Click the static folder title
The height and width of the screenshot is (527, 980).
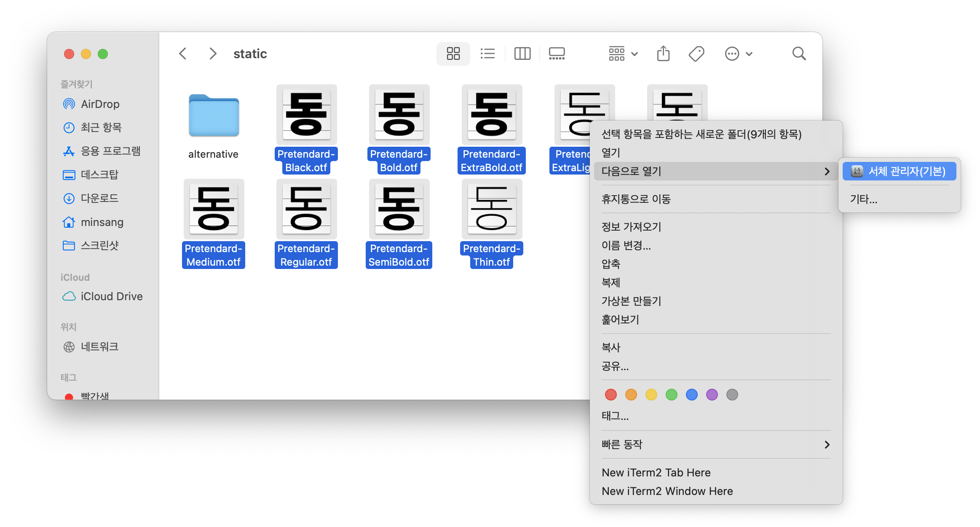(250, 54)
